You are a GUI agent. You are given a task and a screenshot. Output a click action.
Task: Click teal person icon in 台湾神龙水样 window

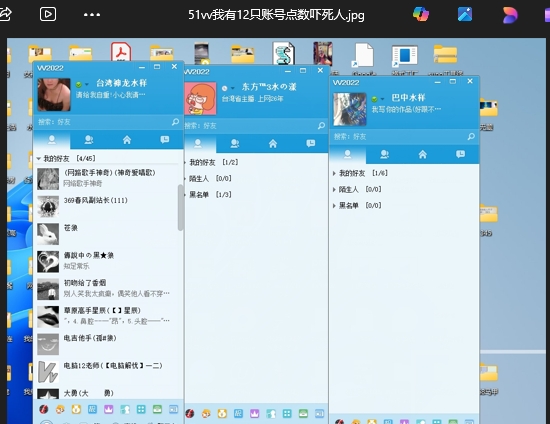pos(125,409)
